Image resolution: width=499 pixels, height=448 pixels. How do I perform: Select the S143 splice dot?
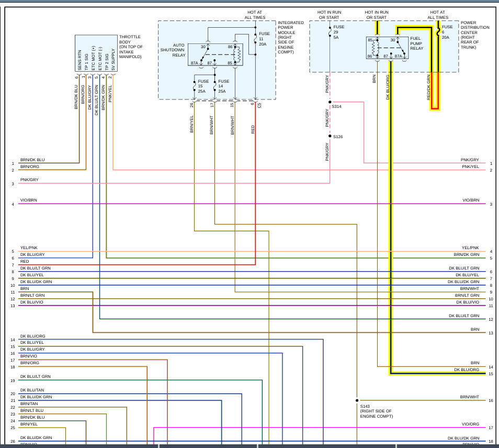[x=357, y=400]
